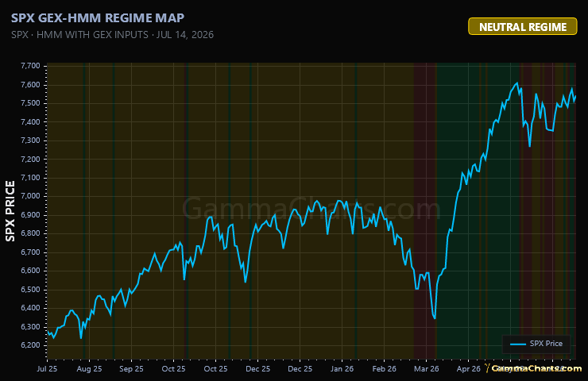
Task: Click the March low point on the price line
Action: tap(435, 318)
